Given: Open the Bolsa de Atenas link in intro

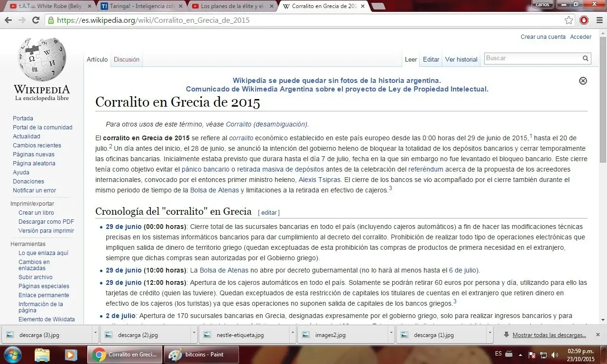Looking at the screenshot, I should coord(214,190).
